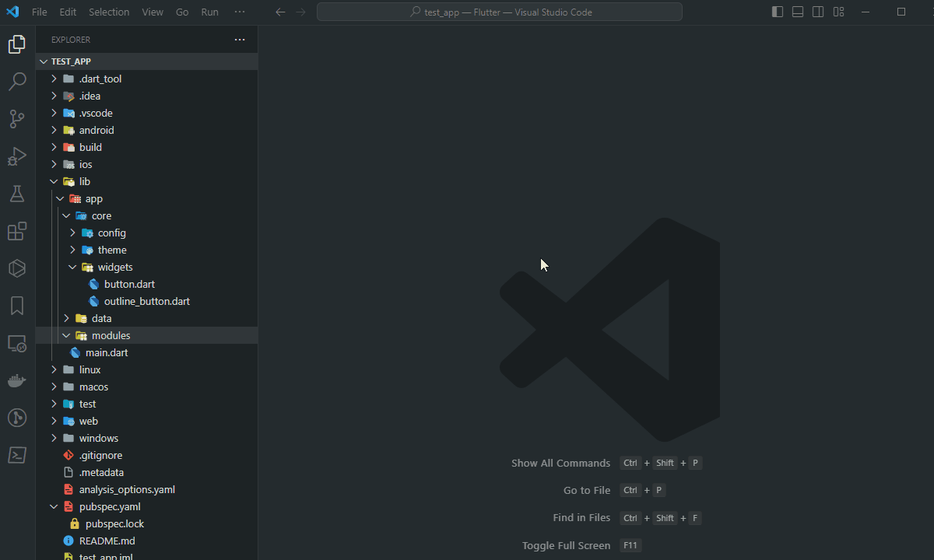The width and height of the screenshot is (934, 560).
Task: Open Customize Layout icon
Action: tap(838, 12)
